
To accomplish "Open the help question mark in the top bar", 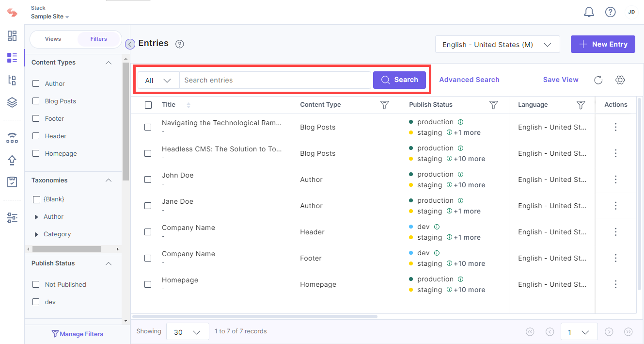I will pyautogui.click(x=610, y=12).
